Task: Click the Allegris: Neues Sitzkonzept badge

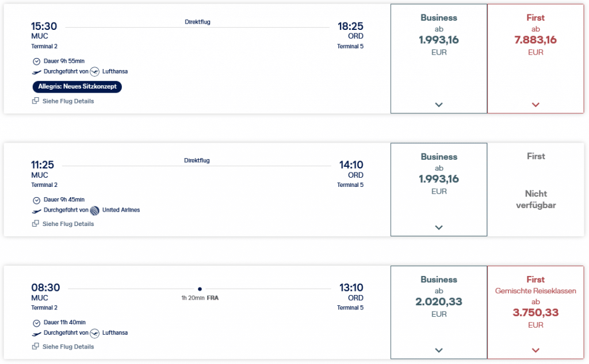Action: [x=77, y=87]
